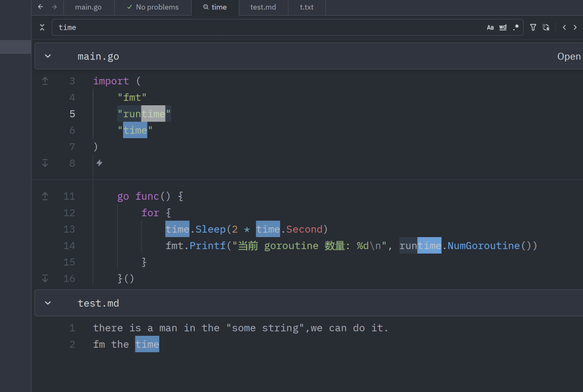
Task: Collapse the main.go results section
Action: click(48, 56)
